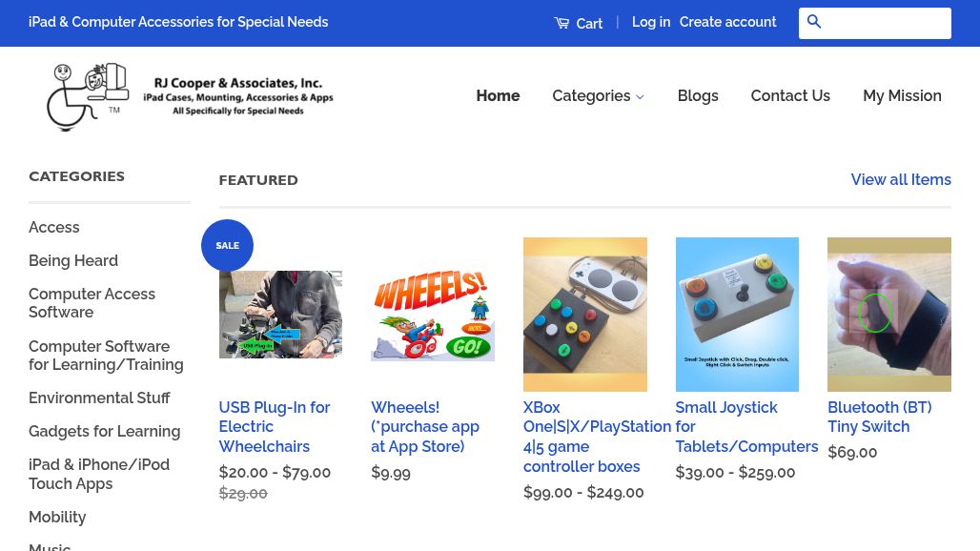Open the USB Plug-In product image
This screenshot has height=551, width=980.
click(280, 314)
